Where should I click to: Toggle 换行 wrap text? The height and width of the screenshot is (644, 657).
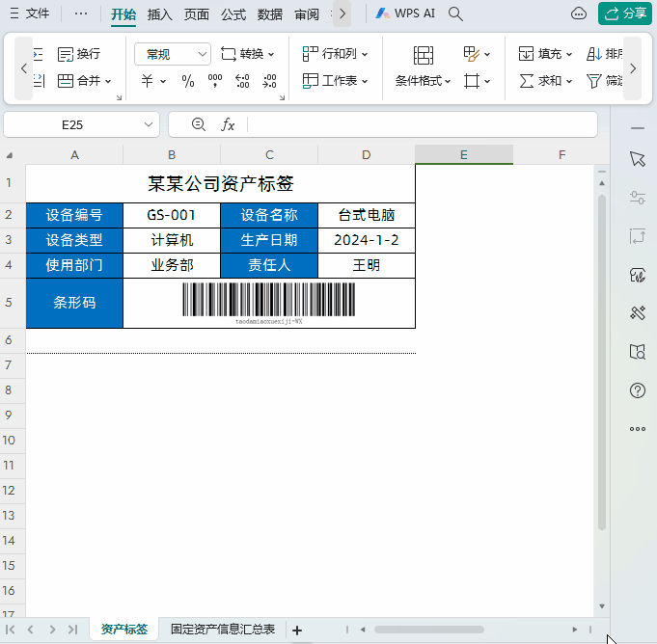pyautogui.click(x=79, y=54)
